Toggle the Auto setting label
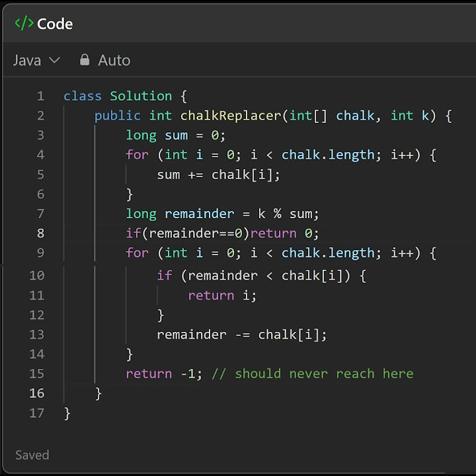The image size is (476, 476). click(114, 60)
